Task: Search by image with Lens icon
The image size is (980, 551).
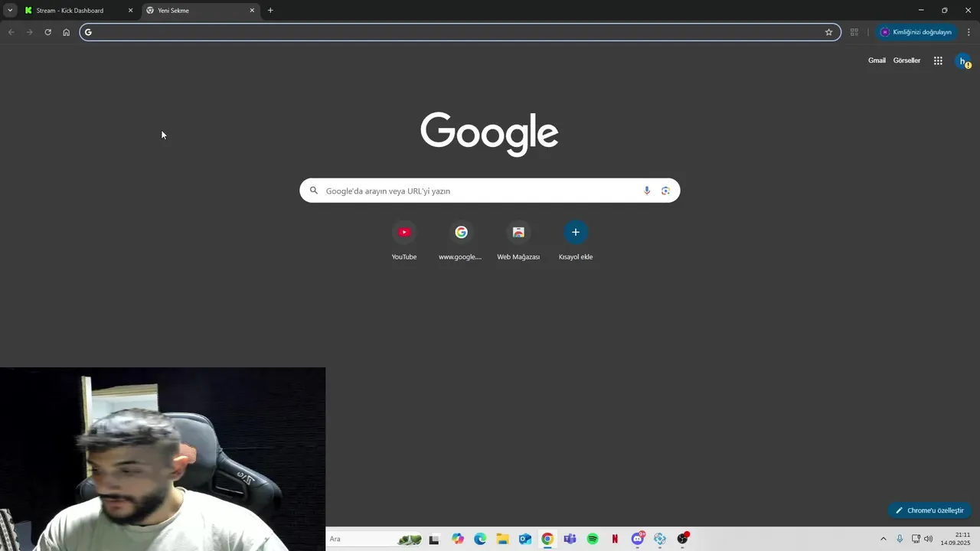Action: (665, 191)
